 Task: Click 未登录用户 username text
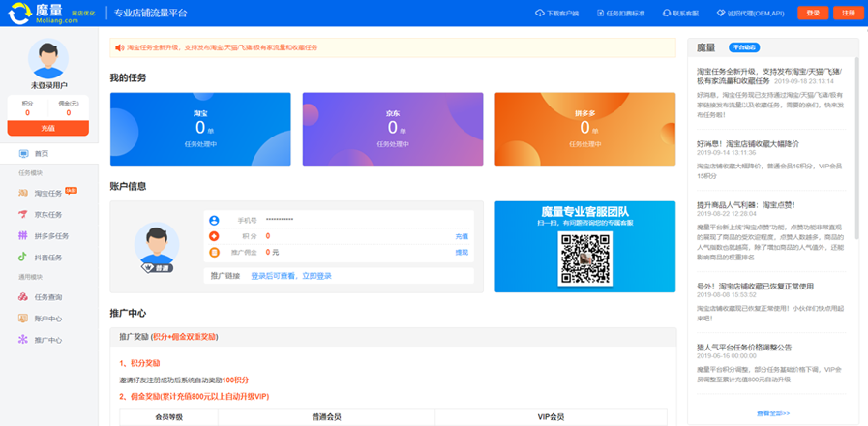pyautogui.click(x=48, y=86)
